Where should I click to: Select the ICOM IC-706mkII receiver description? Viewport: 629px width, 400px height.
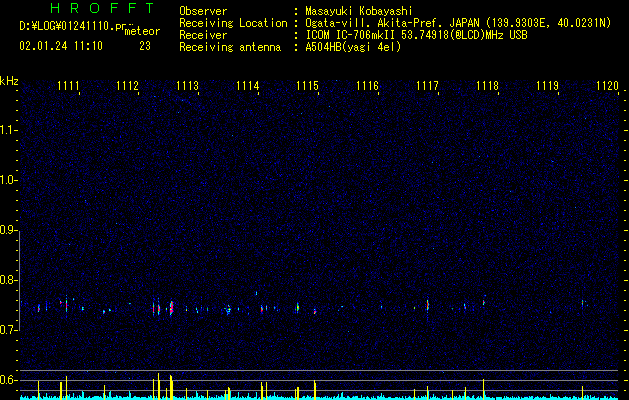pos(416,35)
